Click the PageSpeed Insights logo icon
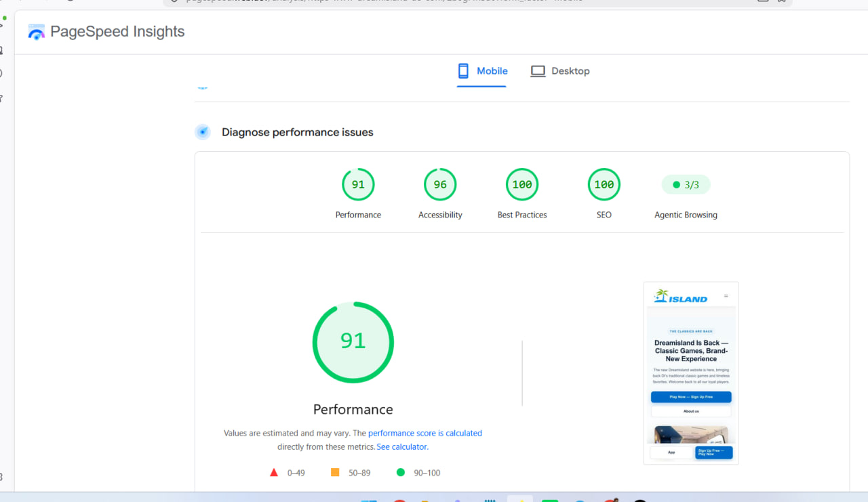868x502 pixels. [36, 32]
